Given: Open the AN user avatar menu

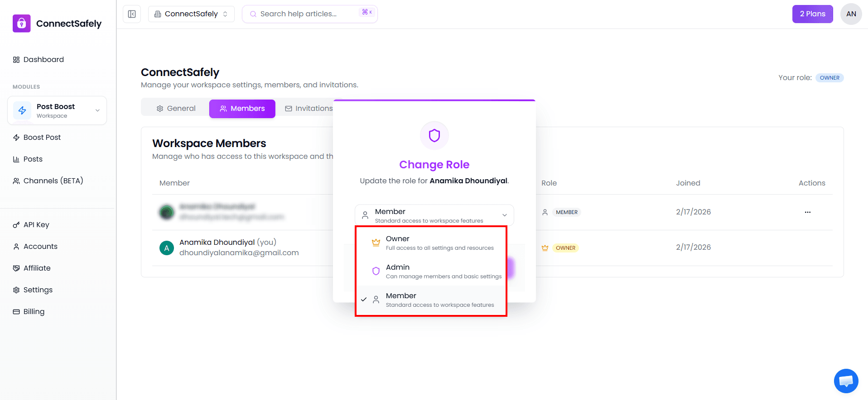Looking at the screenshot, I should pyautogui.click(x=851, y=14).
